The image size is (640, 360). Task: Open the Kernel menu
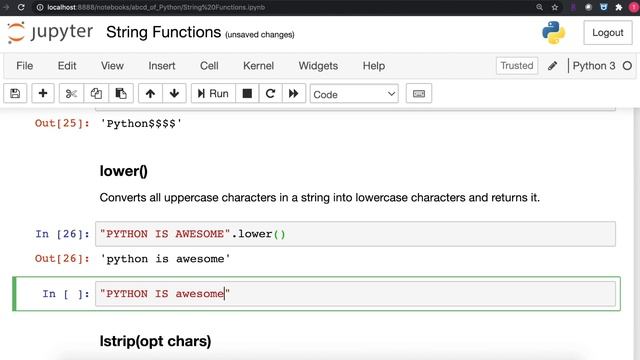(x=258, y=66)
